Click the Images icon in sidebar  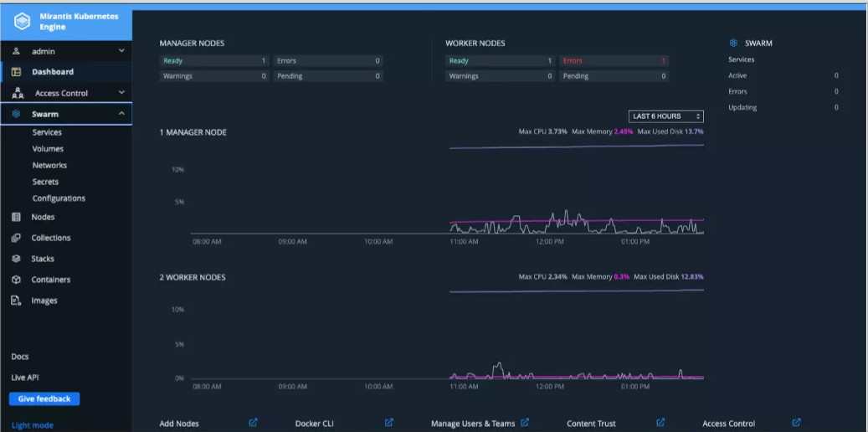[16, 301]
